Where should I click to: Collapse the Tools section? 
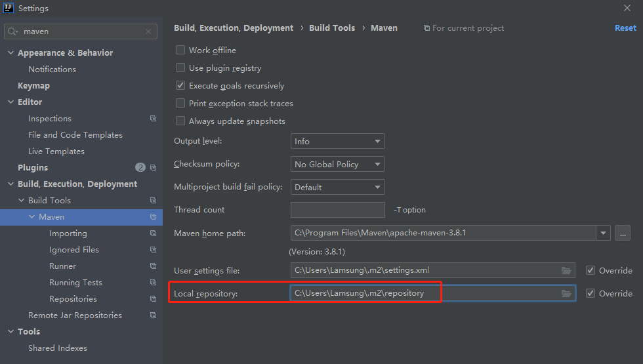tap(11, 332)
